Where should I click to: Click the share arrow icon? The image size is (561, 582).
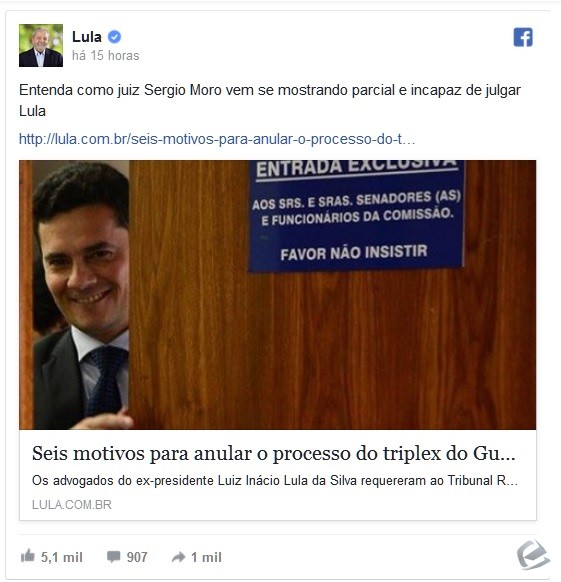pyautogui.click(x=178, y=557)
